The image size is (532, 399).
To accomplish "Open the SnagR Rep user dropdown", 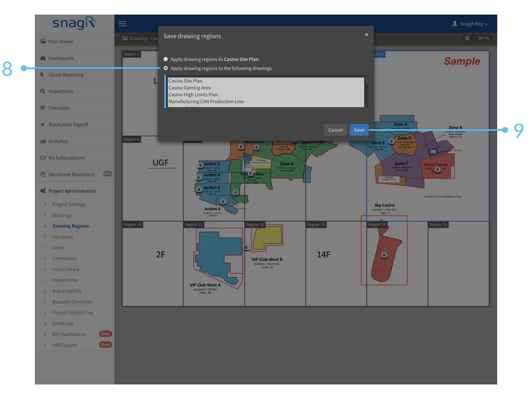I will 470,24.
